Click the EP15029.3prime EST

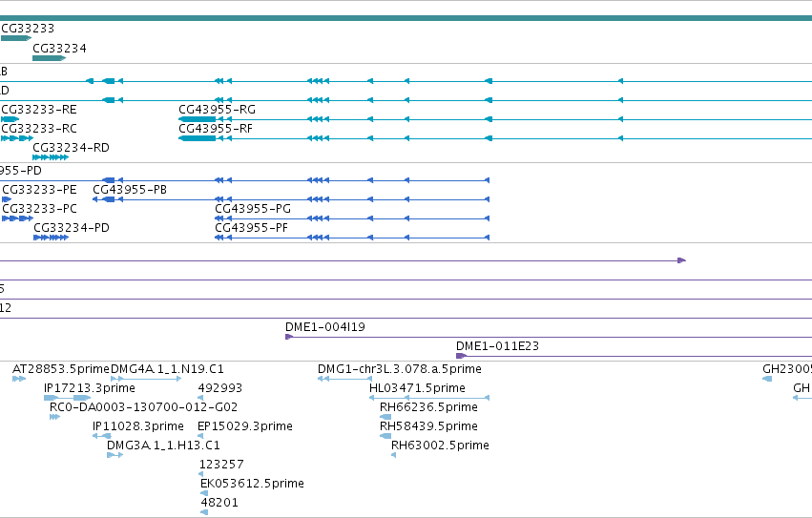(x=201, y=436)
